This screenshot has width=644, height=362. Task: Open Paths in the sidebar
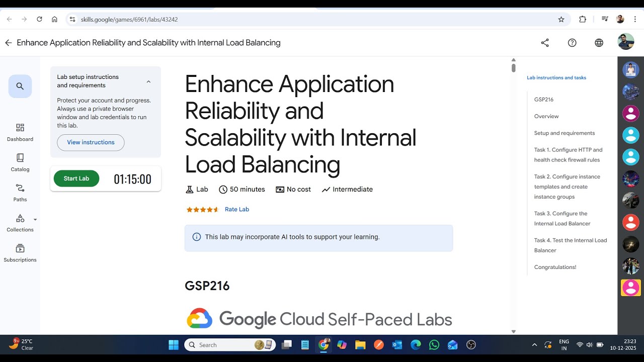(x=20, y=193)
